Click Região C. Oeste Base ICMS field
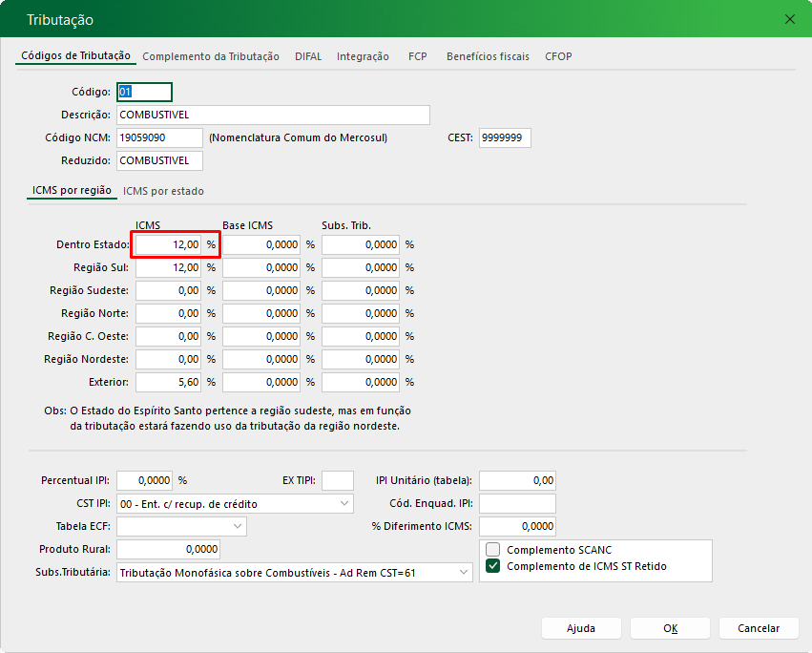812x653 pixels. click(261, 336)
